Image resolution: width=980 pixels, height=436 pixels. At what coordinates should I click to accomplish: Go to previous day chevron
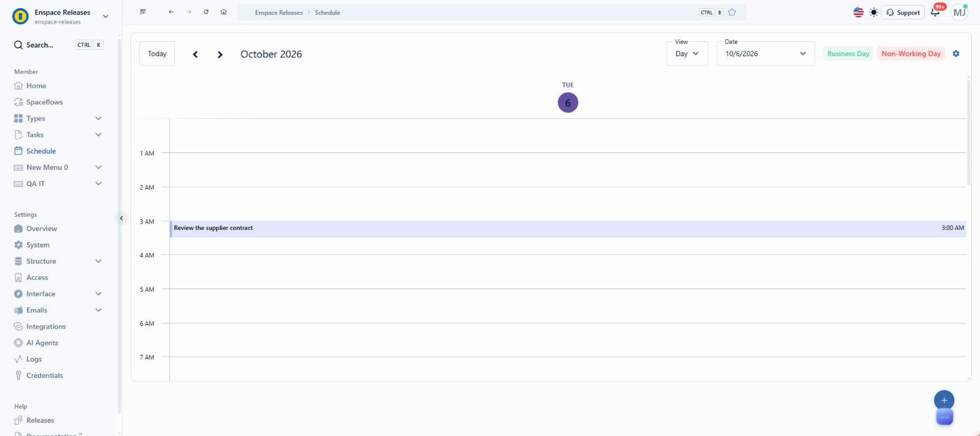(x=195, y=54)
